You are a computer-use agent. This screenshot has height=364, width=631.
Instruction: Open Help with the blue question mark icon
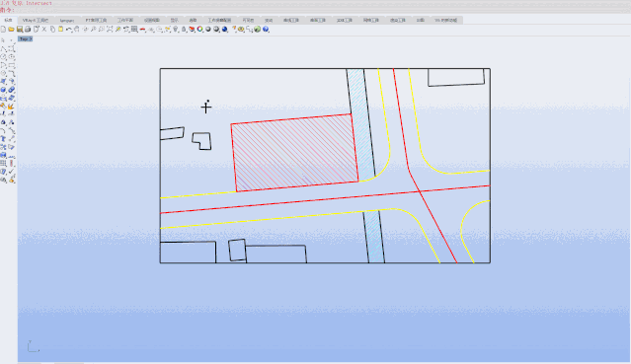pyautogui.click(x=266, y=30)
